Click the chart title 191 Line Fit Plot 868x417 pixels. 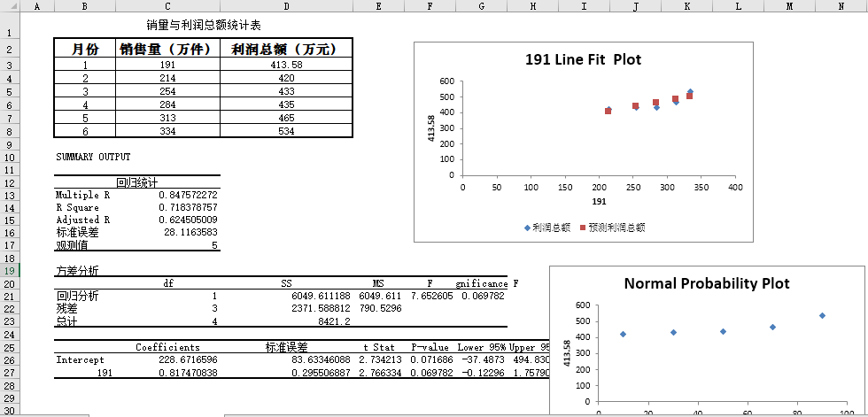click(583, 60)
